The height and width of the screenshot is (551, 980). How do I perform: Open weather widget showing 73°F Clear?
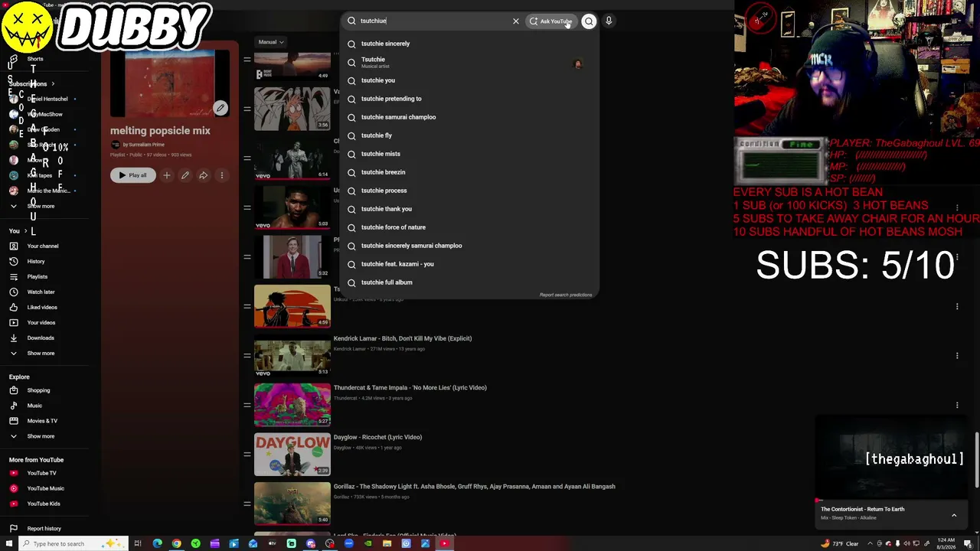tap(839, 543)
